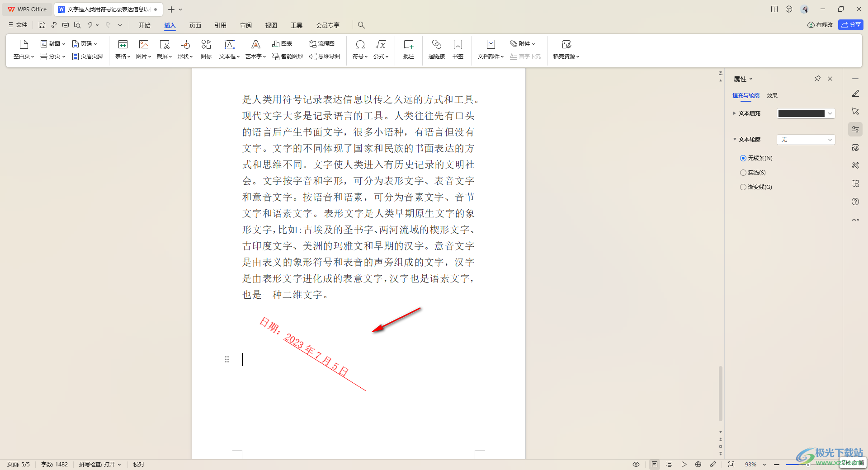Viewport: 868px width, 470px height.
Task: Open the page break dropdown
Action: (53, 56)
